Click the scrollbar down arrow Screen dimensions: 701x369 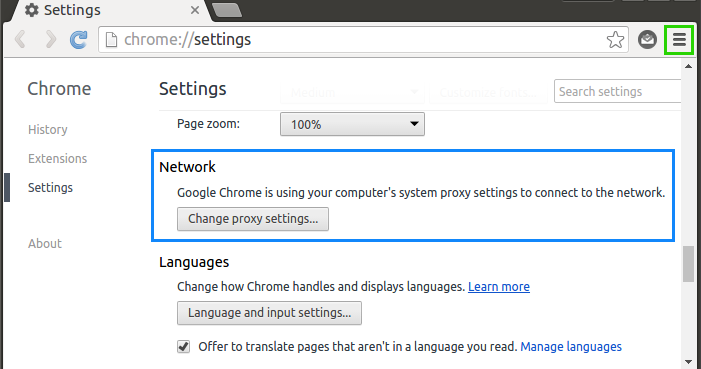[688, 362]
